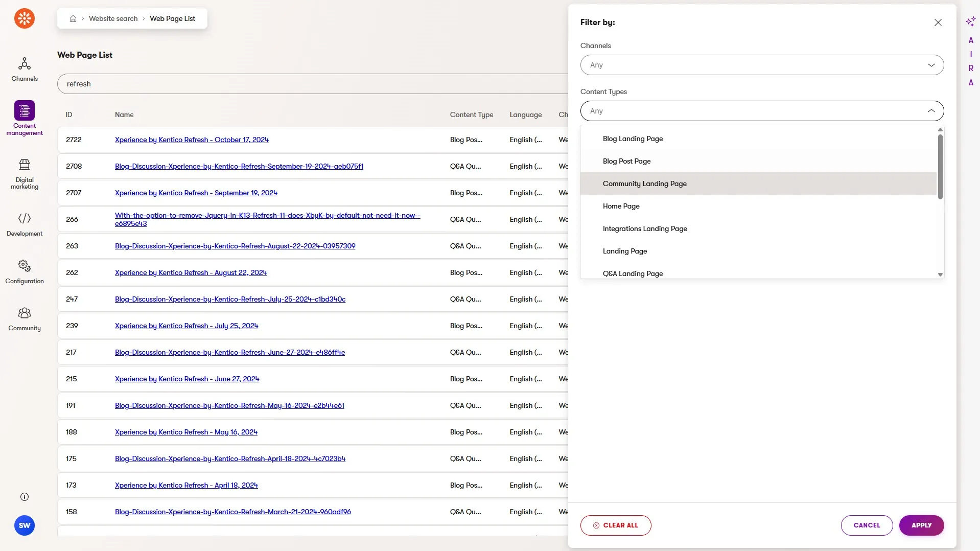
Task: Click the Content Type column header
Action: pyautogui.click(x=472, y=114)
